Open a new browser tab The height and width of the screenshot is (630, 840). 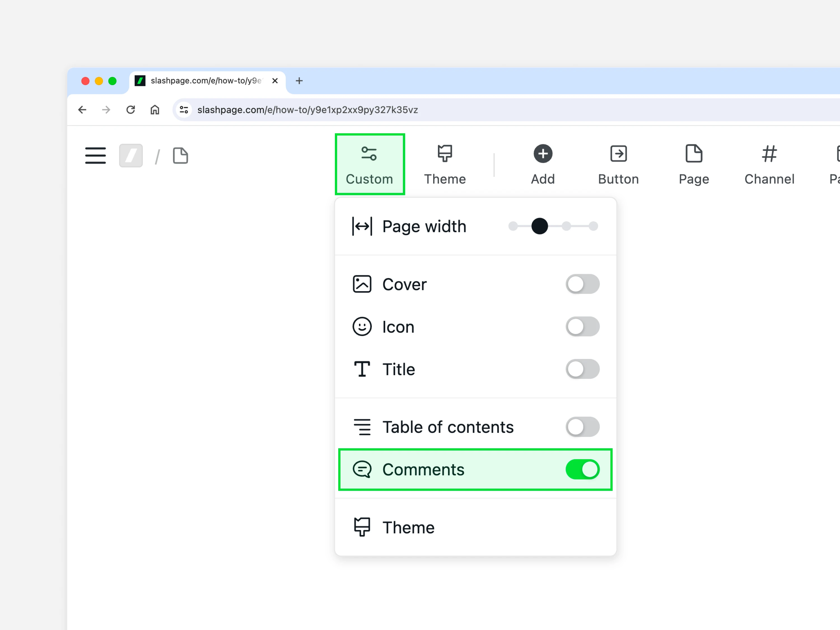pos(299,81)
